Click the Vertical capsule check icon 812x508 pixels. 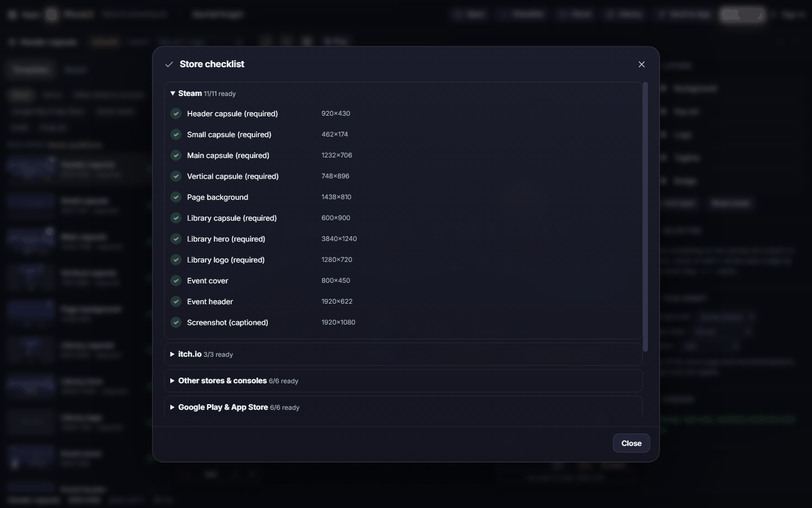point(176,176)
